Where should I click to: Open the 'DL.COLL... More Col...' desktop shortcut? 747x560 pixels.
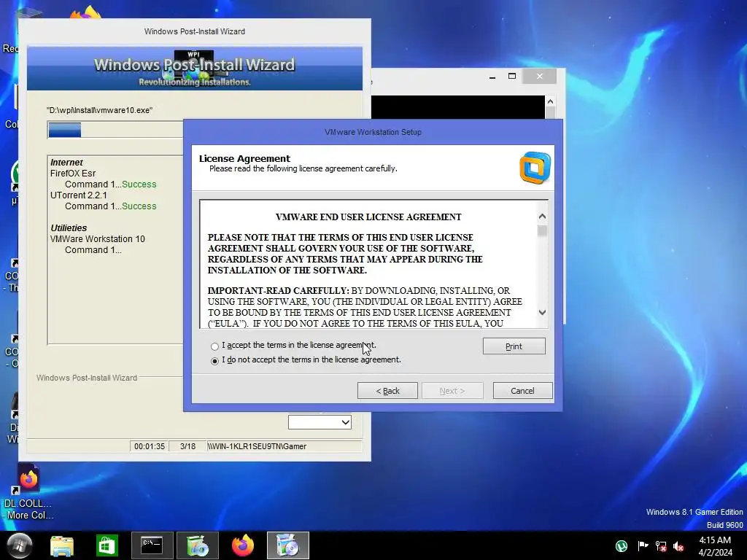pyautogui.click(x=28, y=491)
